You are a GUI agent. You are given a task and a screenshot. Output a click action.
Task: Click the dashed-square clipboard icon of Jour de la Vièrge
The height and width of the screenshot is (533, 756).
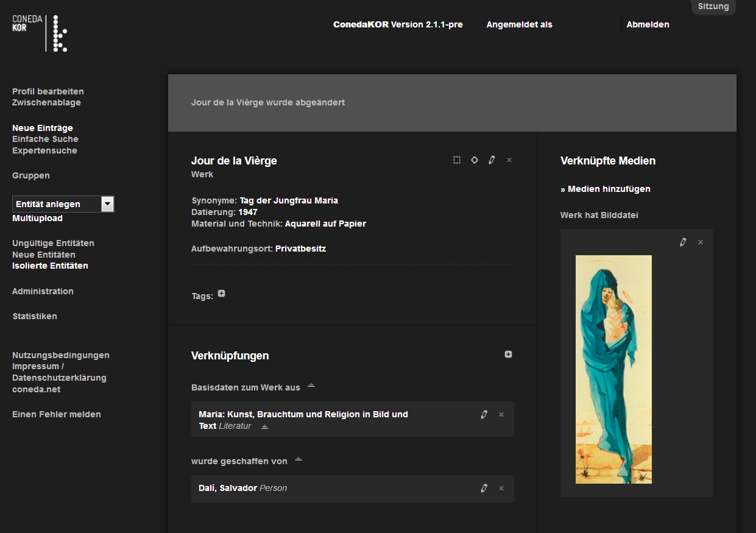click(457, 160)
